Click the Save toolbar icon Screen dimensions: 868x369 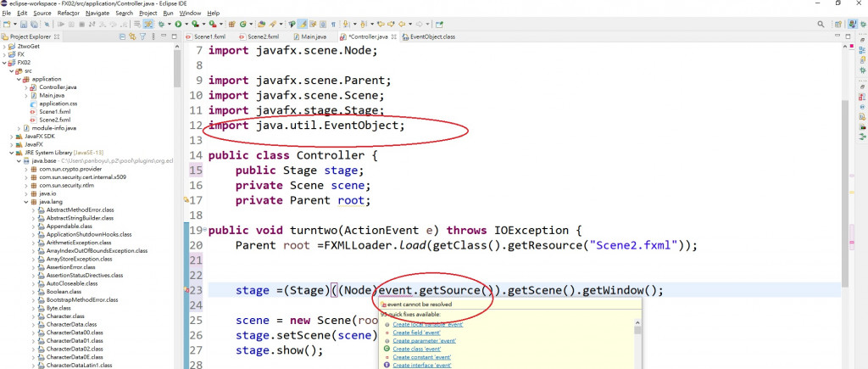coord(24,25)
